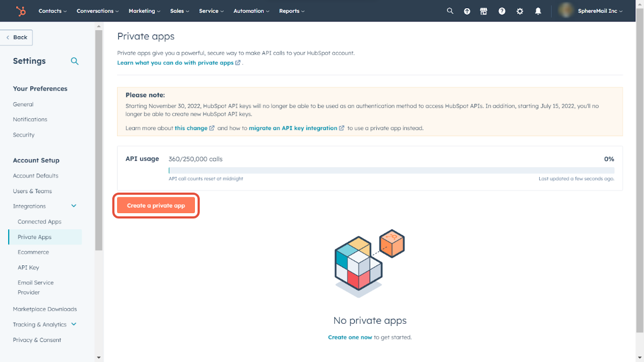Click the main page vertical scrollbar
The image size is (644, 362).
[x=640, y=170]
